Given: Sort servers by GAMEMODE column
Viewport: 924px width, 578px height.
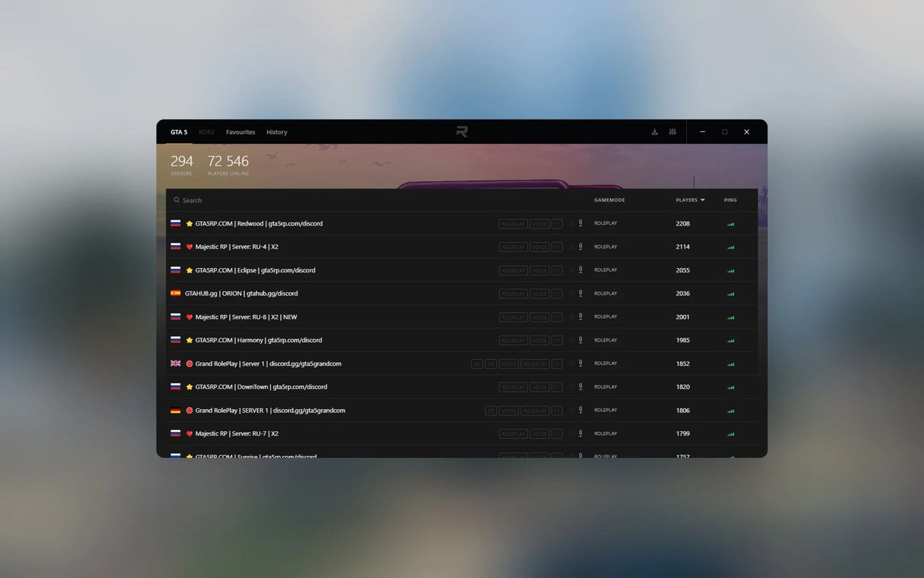Looking at the screenshot, I should [x=609, y=200].
